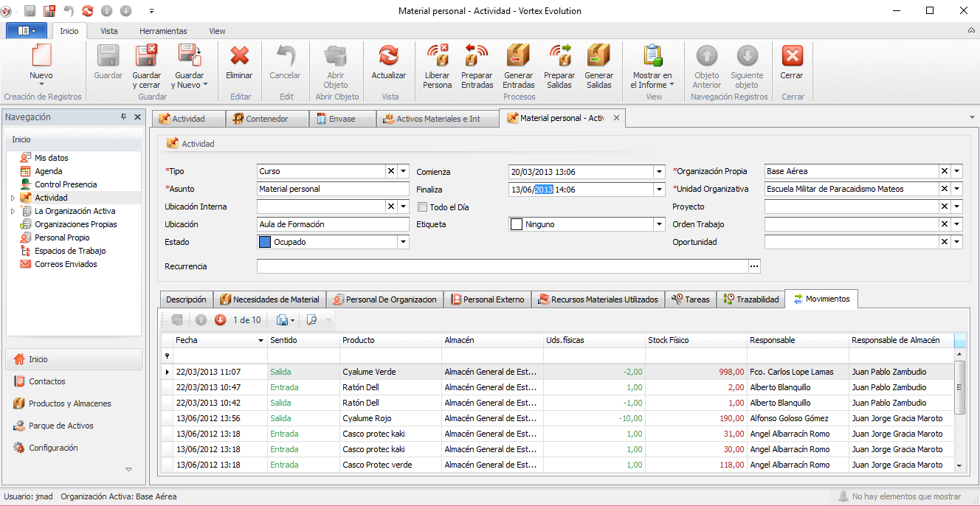Viewport: 980px width, 506px height.
Task: Open the Unidad Organizativa dropdown
Action: click(x=957, y=189)
